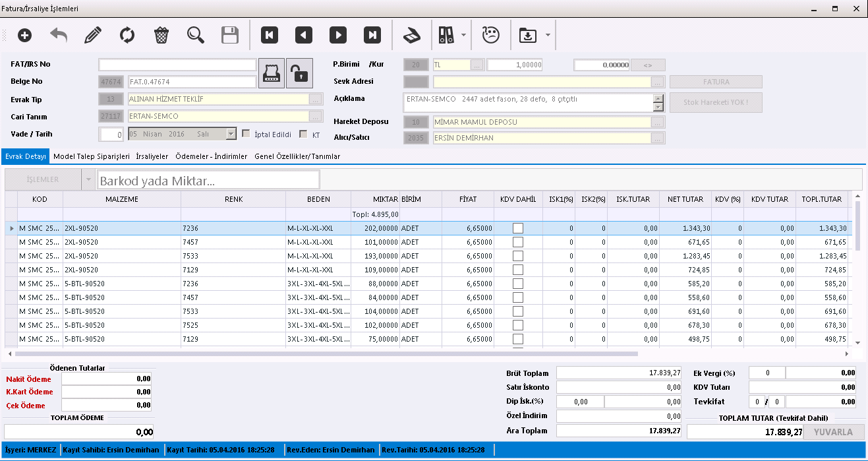Click the Barkod yada Miktar input field
The width and height of the screenshot is (868, 461).
click(208, 180)
